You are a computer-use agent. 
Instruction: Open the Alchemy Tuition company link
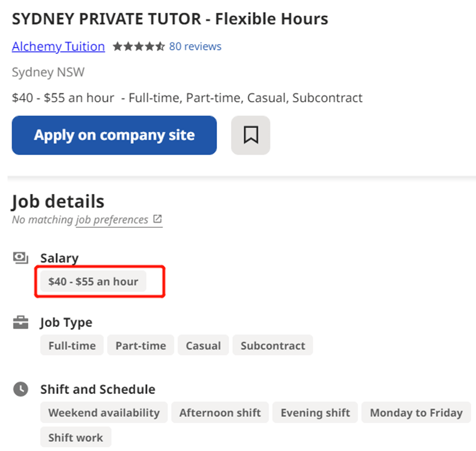click(58, 46)
